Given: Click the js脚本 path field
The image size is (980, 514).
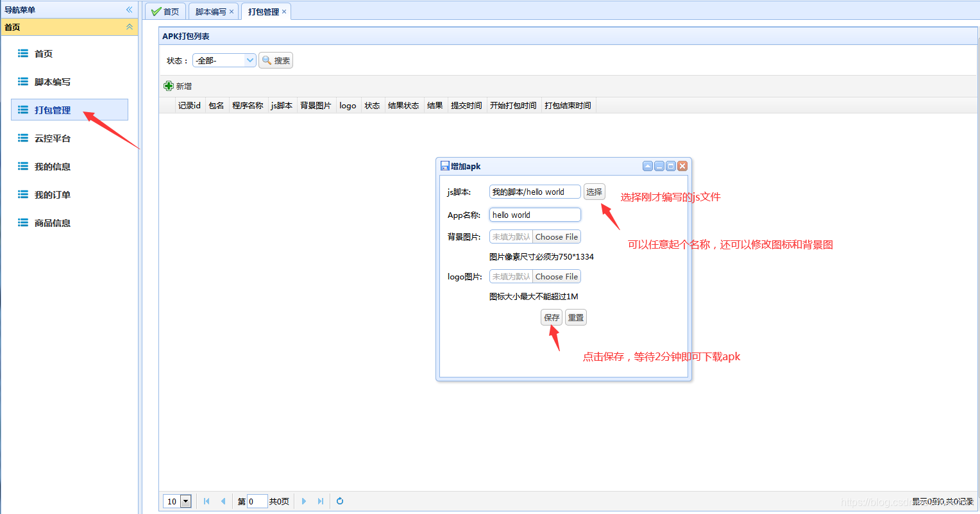Looking at the screenshot, I should point(535,192).
